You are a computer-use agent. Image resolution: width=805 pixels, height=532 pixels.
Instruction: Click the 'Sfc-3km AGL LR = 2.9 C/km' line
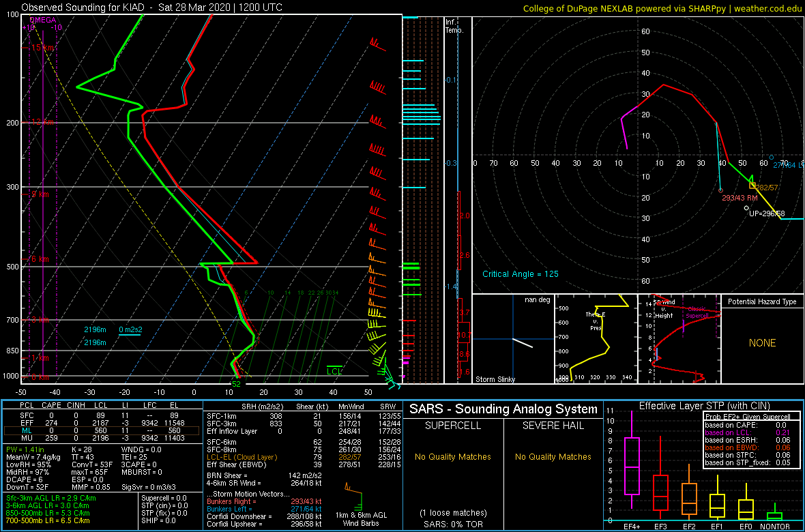[x=51, y=498]
